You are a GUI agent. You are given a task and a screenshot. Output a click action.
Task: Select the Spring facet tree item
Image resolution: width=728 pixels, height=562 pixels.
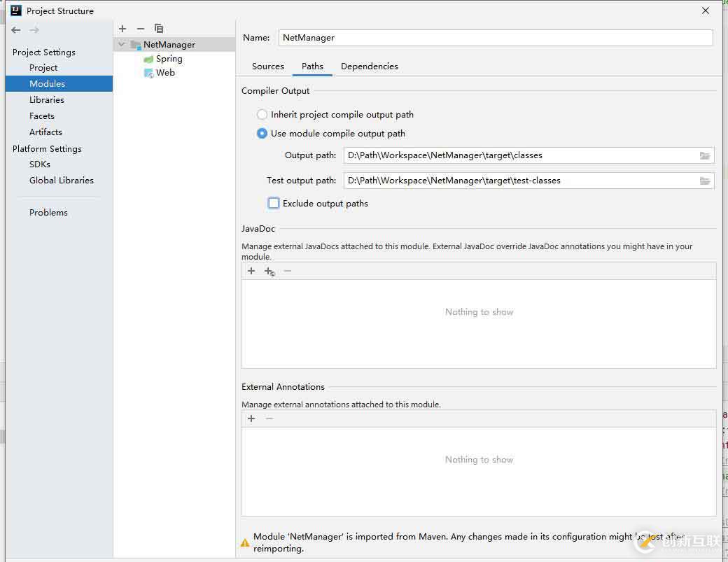pos(169,59)
